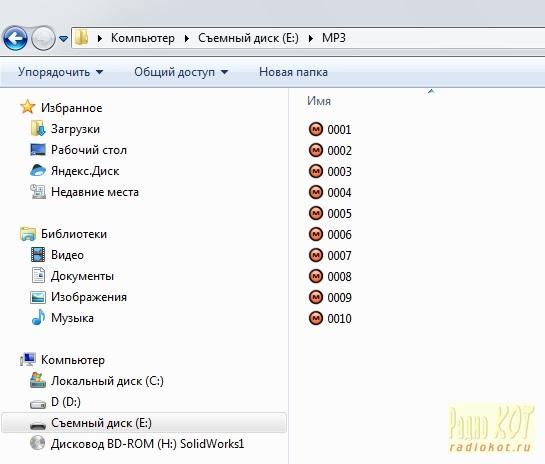The width and height of the screenshot is (545, 464).
Task: Open the Упорядочить dropdown menu
Action: pos(60,72)
